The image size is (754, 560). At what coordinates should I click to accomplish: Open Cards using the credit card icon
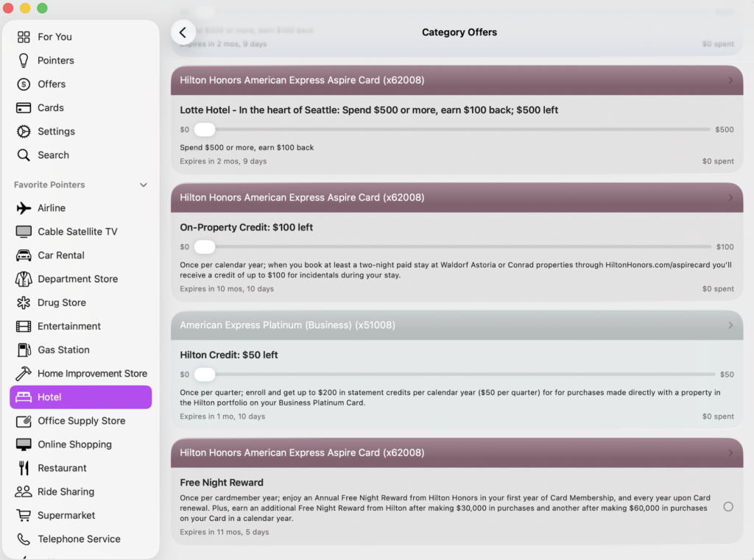click(24, 107)
